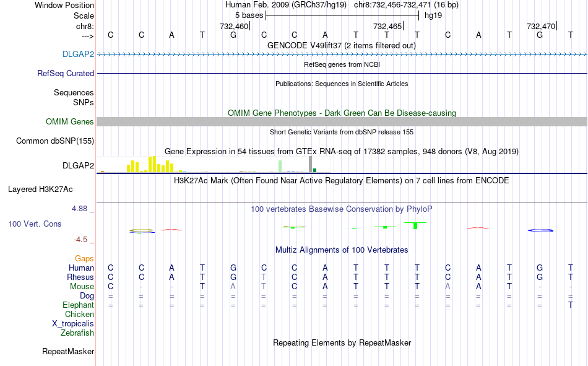Open GENCODE V49lift37 track title

(342, 45)
